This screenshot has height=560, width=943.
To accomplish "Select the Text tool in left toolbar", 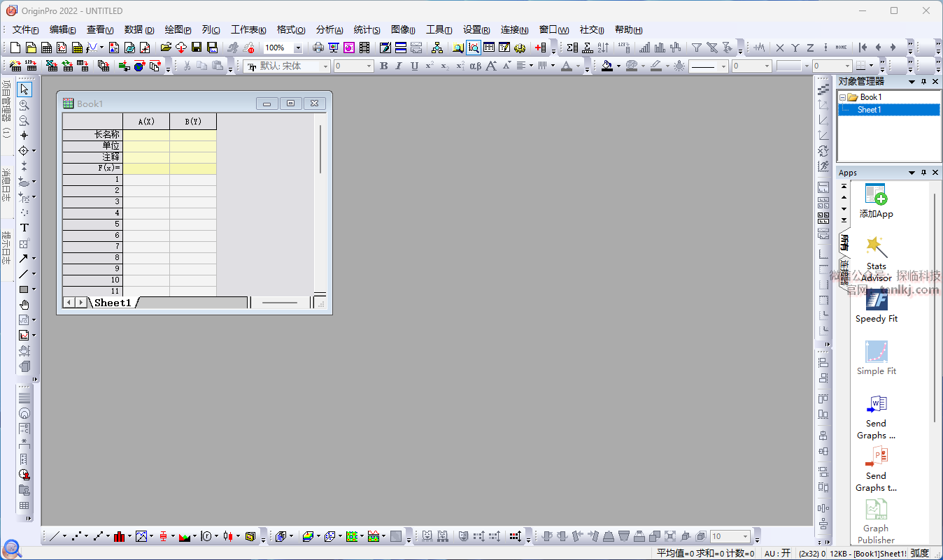I will (x=24, y=228).
